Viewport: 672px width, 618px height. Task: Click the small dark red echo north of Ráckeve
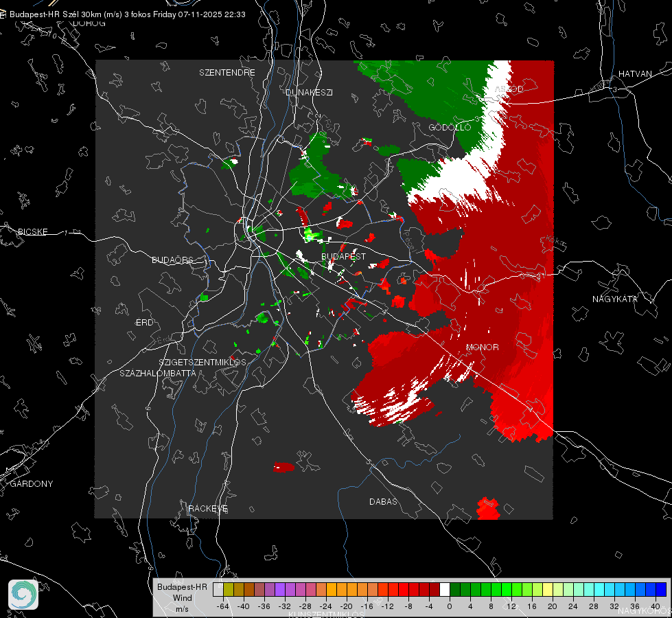[283, 467]
